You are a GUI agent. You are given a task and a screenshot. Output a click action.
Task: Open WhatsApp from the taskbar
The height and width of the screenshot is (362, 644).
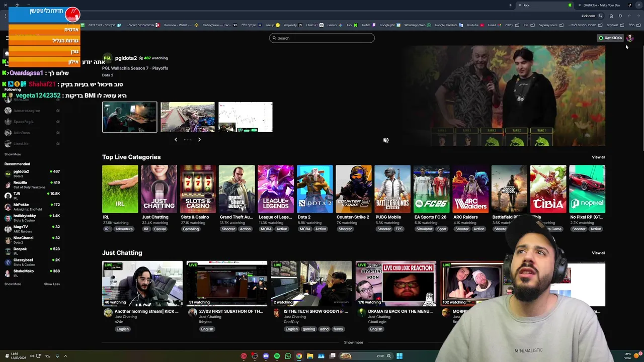[x=288, y=356]
